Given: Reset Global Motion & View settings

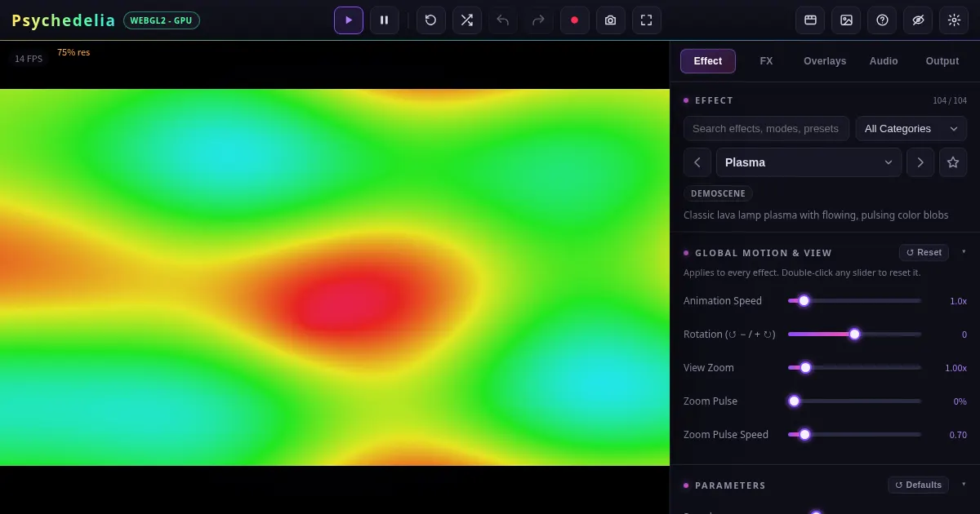Looking at the screenshot, I should pyautogui.click(x=924, y=252).
